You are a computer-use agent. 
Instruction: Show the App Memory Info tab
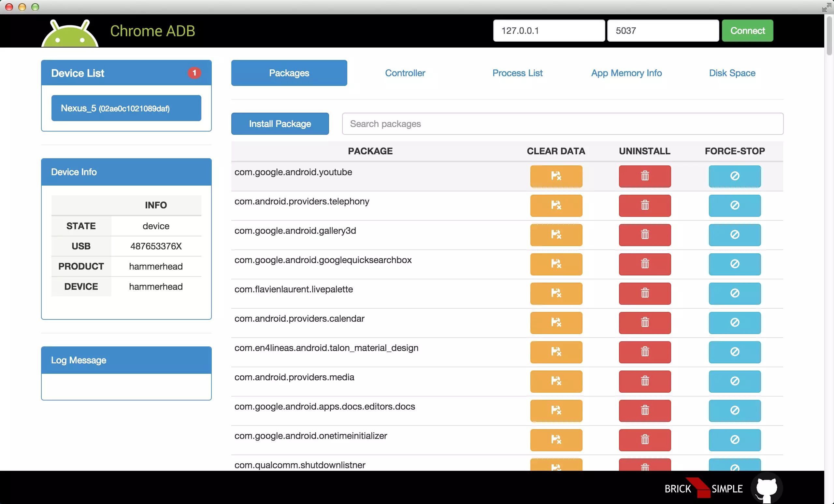[626, 73]
